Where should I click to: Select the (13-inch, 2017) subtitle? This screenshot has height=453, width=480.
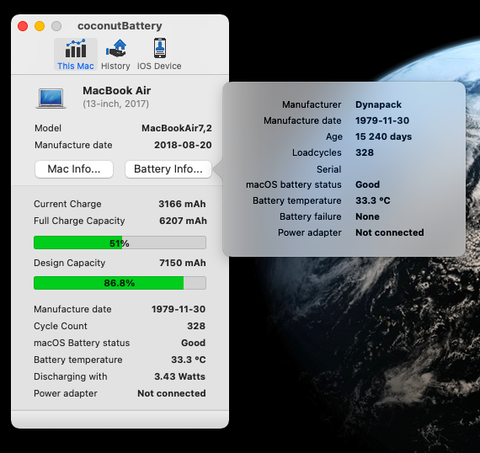116,104
